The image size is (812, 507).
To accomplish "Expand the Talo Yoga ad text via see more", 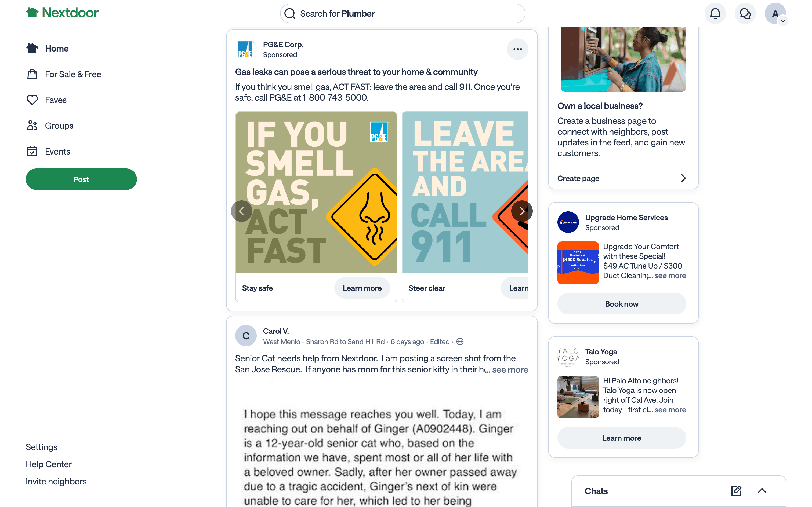I will [x=670, y=409].
